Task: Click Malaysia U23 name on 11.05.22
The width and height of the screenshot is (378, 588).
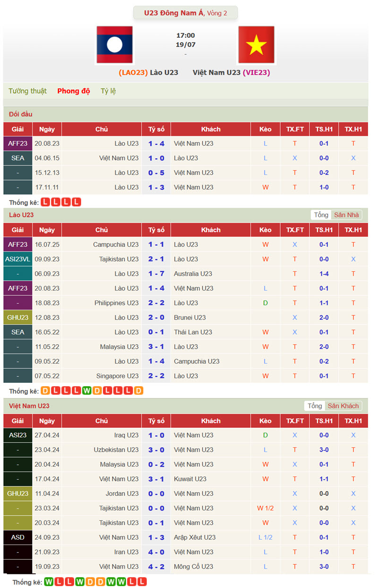Action: pos(120,347)
